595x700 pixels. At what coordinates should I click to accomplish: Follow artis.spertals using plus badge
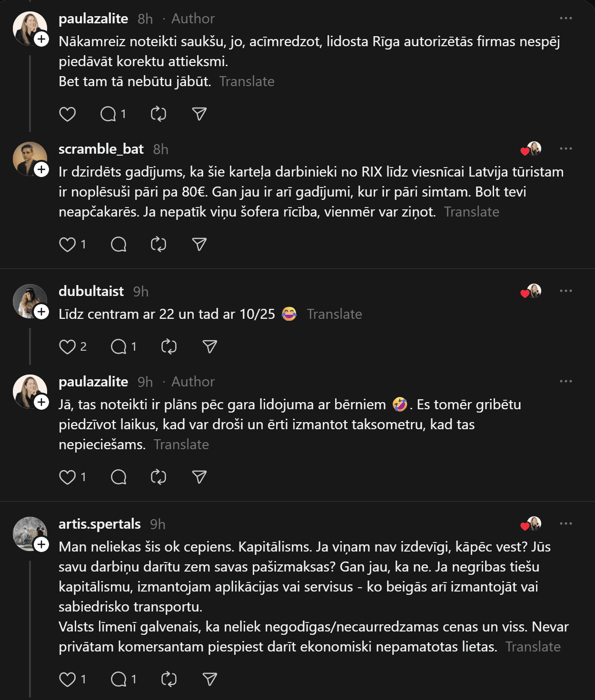point(42,544)
